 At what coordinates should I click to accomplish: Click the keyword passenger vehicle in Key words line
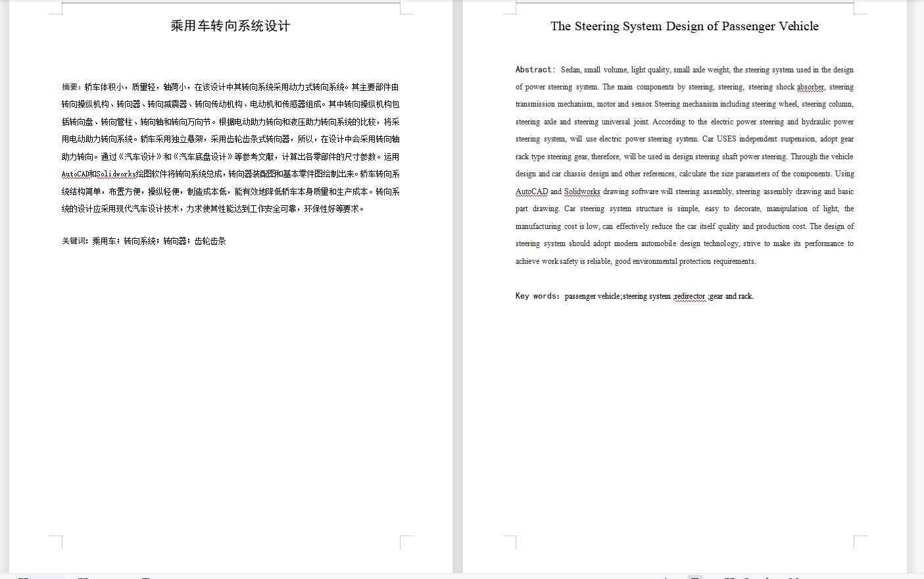click(592, 296)
